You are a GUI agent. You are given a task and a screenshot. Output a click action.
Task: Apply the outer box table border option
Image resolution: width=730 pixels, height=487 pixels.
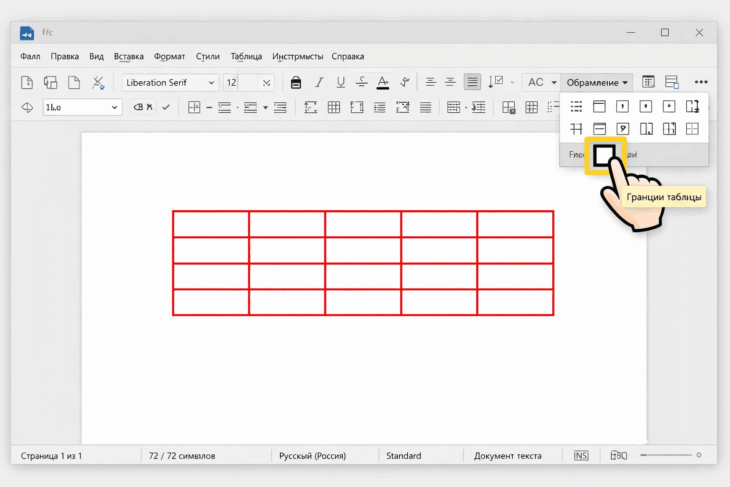(x=604, y=156)
